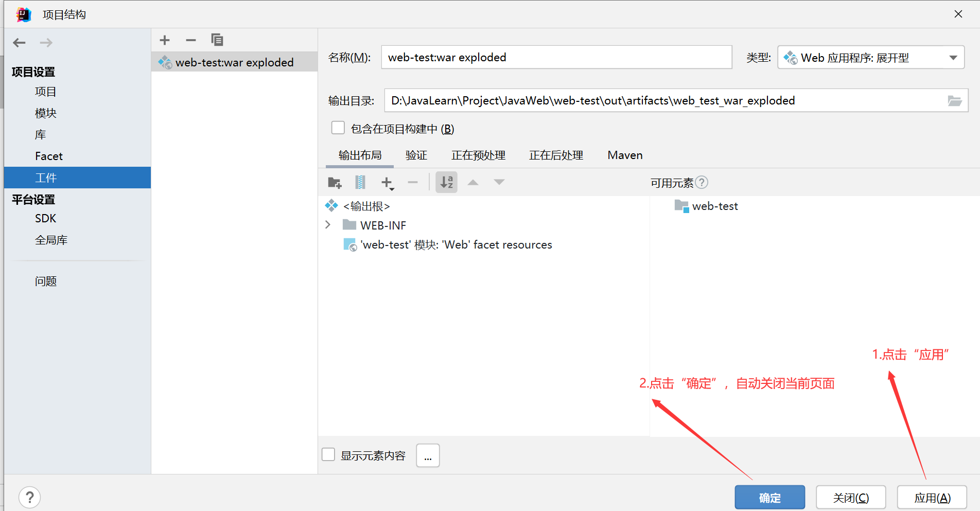The image size is (980, 511).
Task: Go forward with the right arrow
Action: [46, 43]
